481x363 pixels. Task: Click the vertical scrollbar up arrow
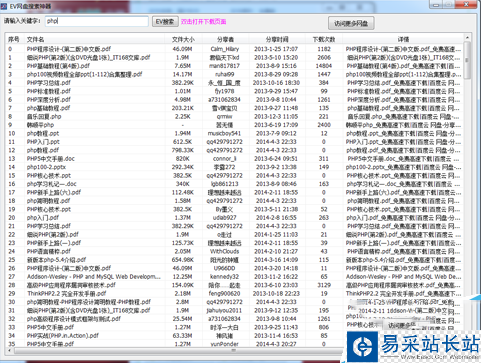click(x=467, y=37)
